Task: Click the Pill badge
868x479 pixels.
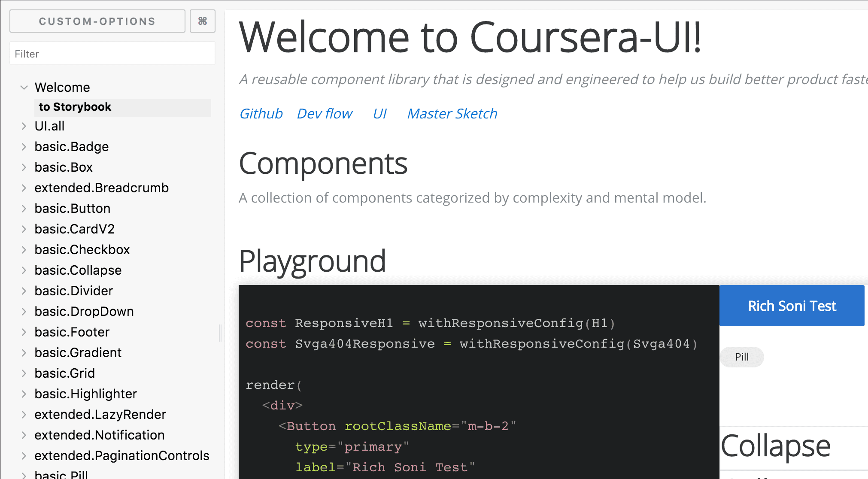Action: tap(742, 357)
